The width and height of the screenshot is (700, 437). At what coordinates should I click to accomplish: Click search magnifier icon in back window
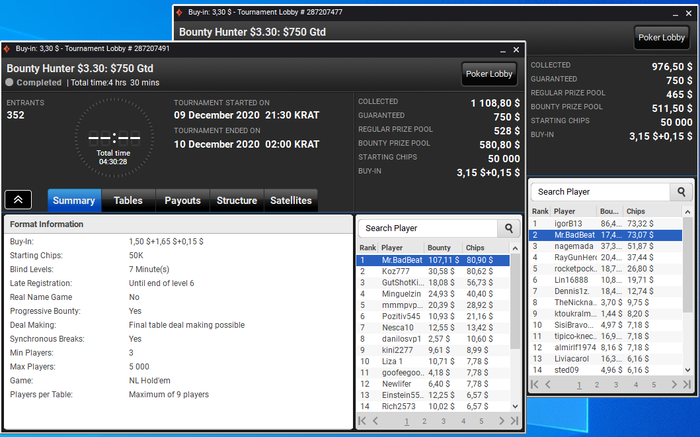click(x=681, y=191)
